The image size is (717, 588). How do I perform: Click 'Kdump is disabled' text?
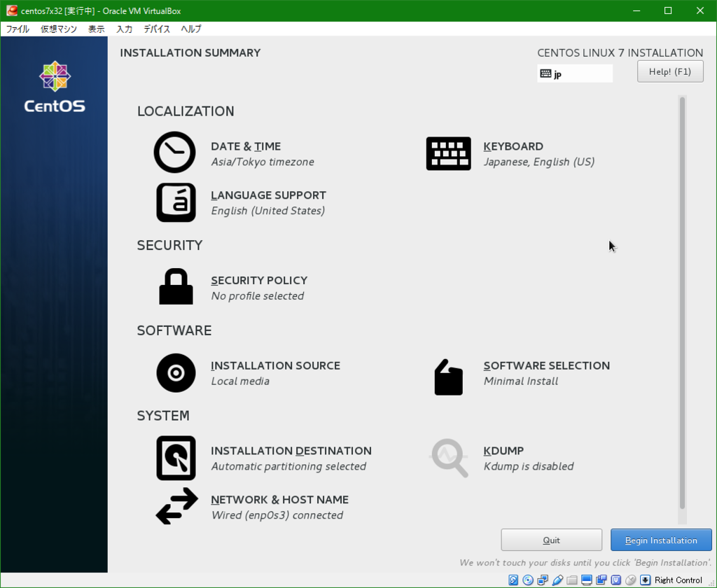(529, 466)
